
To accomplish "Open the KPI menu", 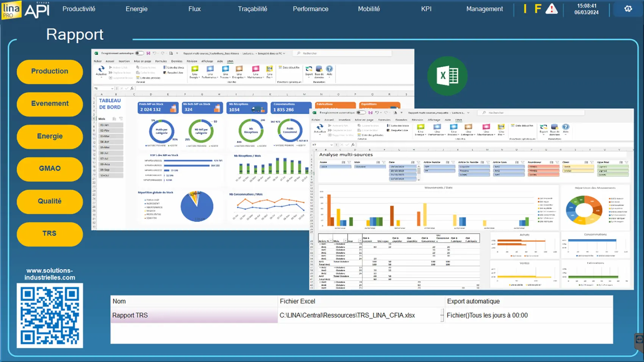I will [x=426, y=9].
